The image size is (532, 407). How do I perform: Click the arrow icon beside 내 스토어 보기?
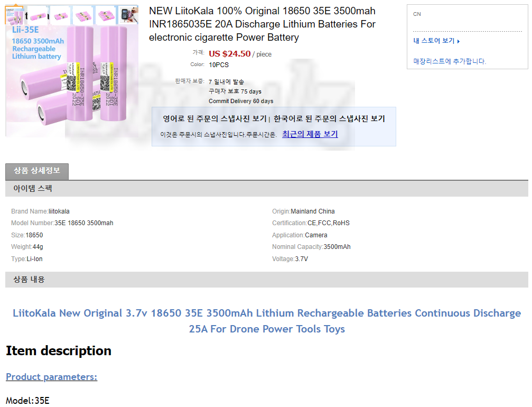click(x=459, y=41)
